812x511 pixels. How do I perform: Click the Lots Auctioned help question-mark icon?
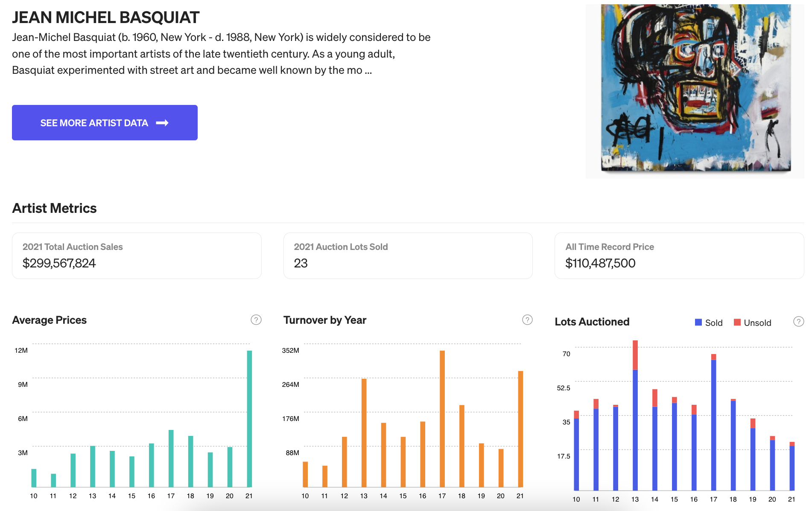click(798, 322)
